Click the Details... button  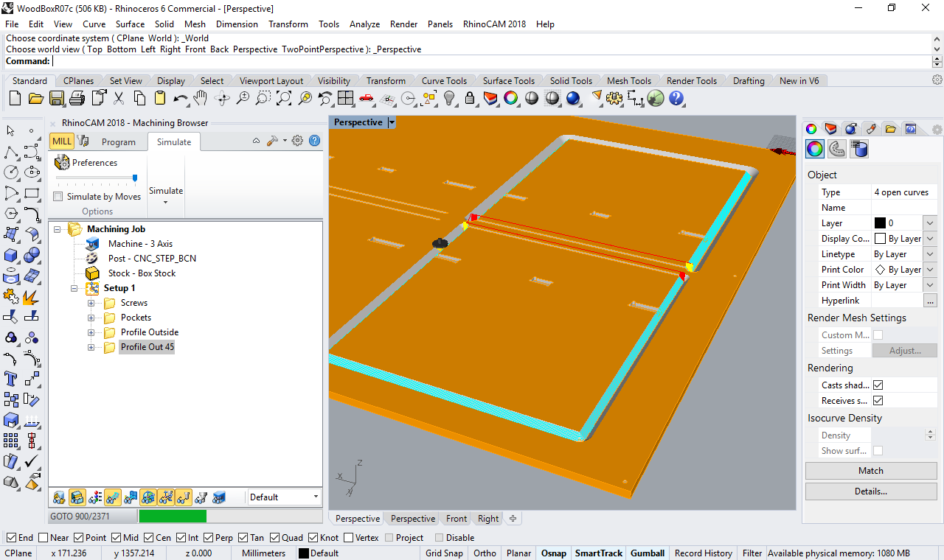[x=871, y=491]
